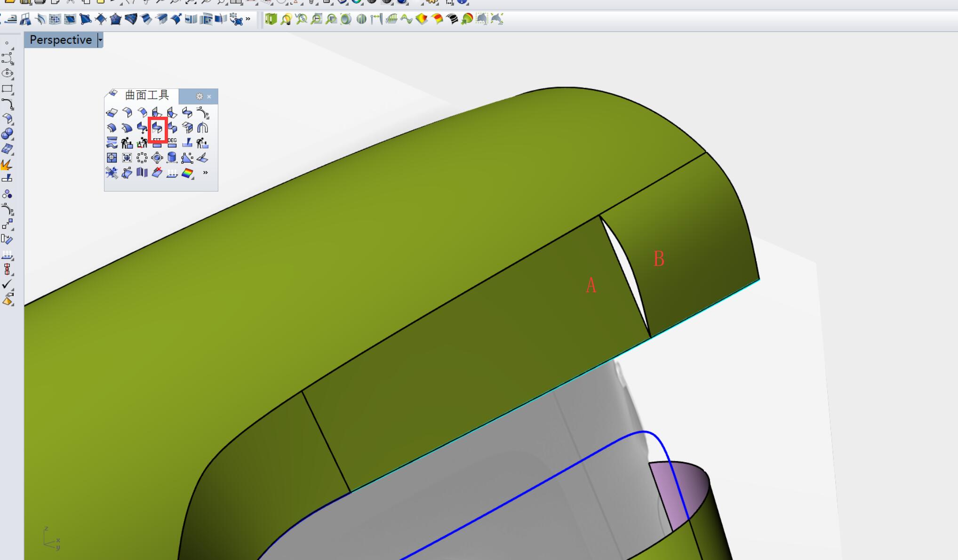Choose the Explode tool in left sidebar
This screenshot has width=958, height=560.
click(7, 165)
